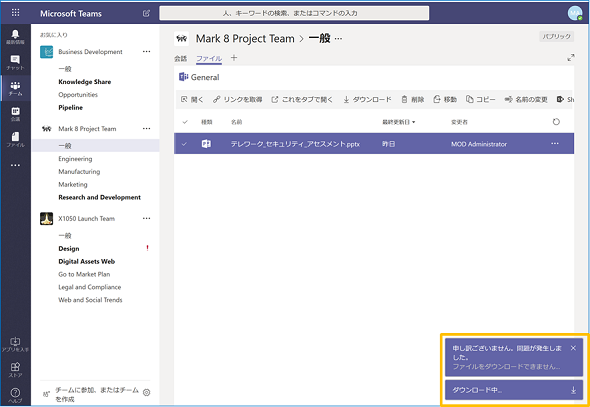Click Download in file toolbar

point(367,99)
